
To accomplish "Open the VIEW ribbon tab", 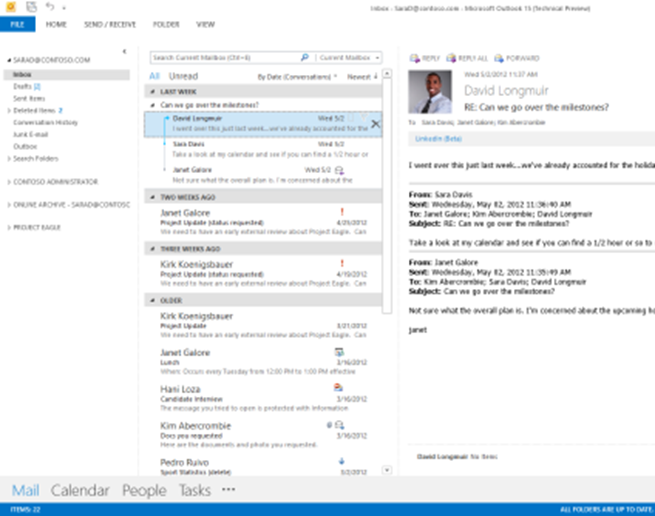I will (206, 24).
